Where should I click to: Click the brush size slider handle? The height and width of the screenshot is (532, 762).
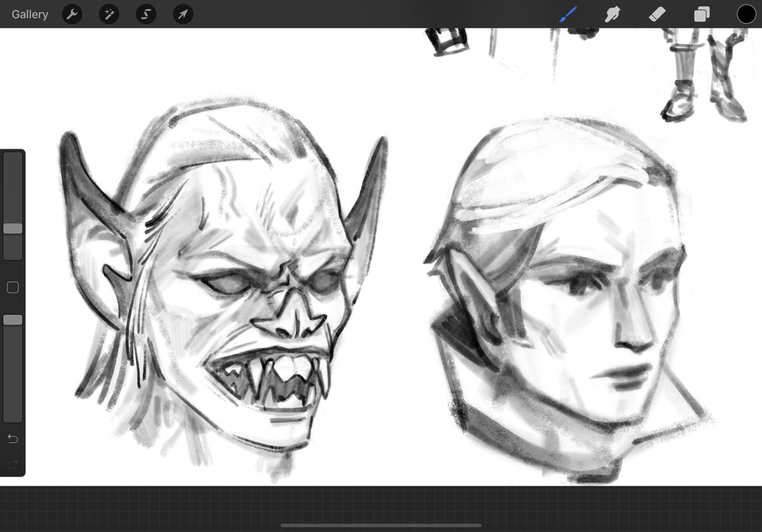pos(13,229)
